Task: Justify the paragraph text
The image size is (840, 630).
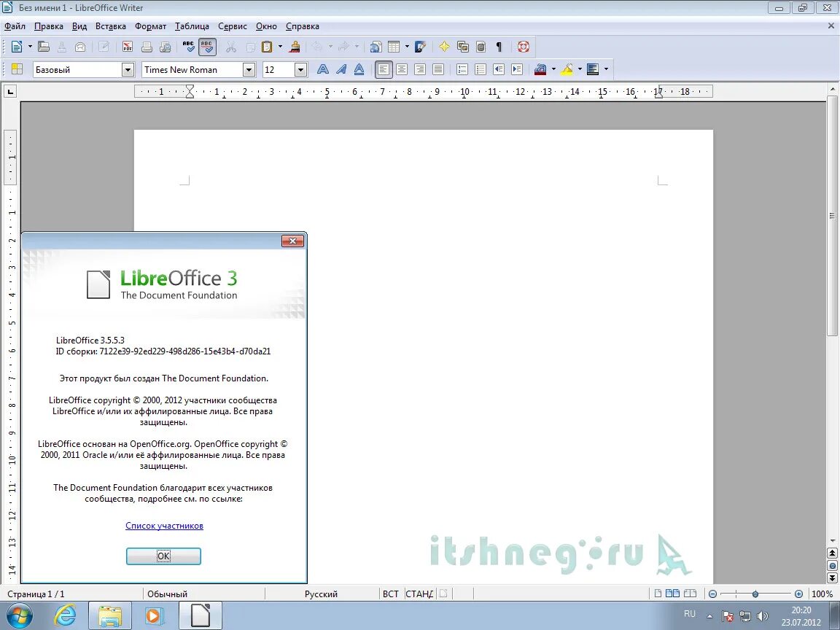Action: coord(438,69)
